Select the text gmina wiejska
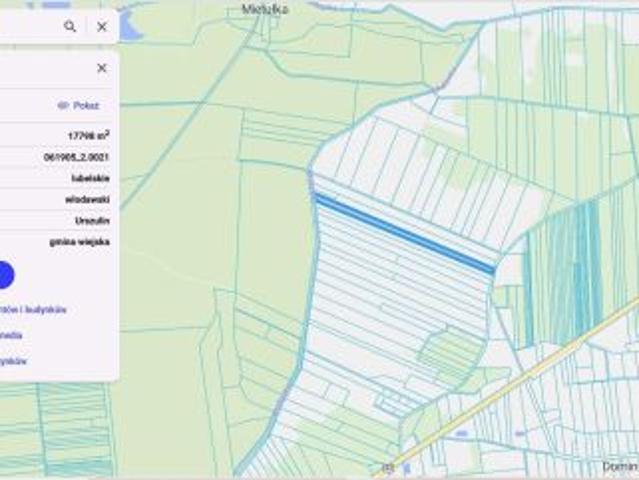 pyautogui.click(x=79, y=242)
